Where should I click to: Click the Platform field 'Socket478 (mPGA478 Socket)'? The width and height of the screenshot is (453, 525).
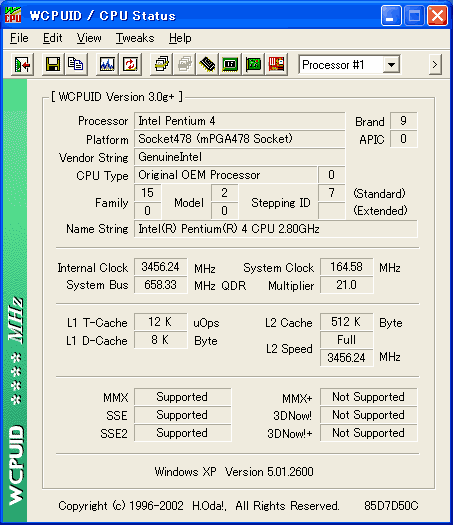click(239, 139)
